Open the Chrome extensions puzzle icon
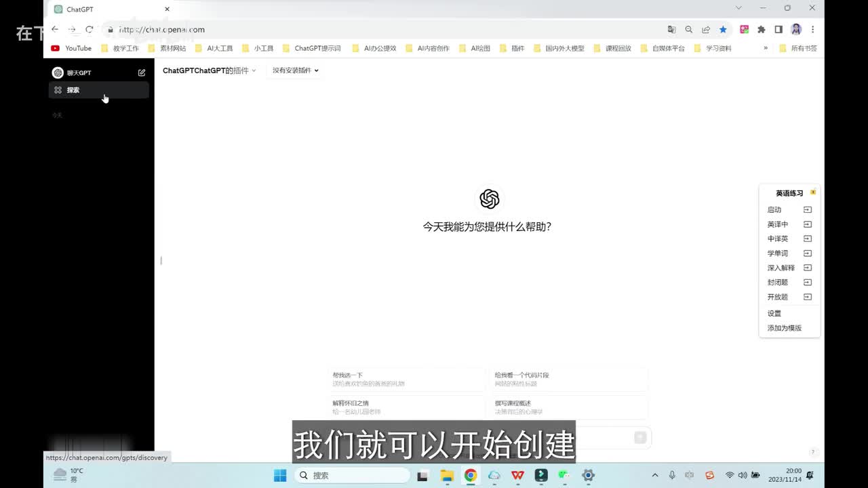The image size is (868, 488). [762, 30]
